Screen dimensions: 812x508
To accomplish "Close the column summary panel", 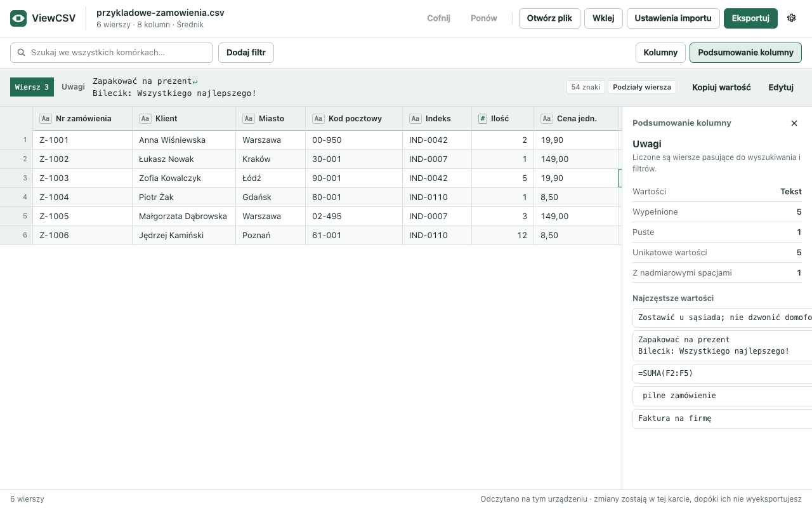I will tap(794, 123).
